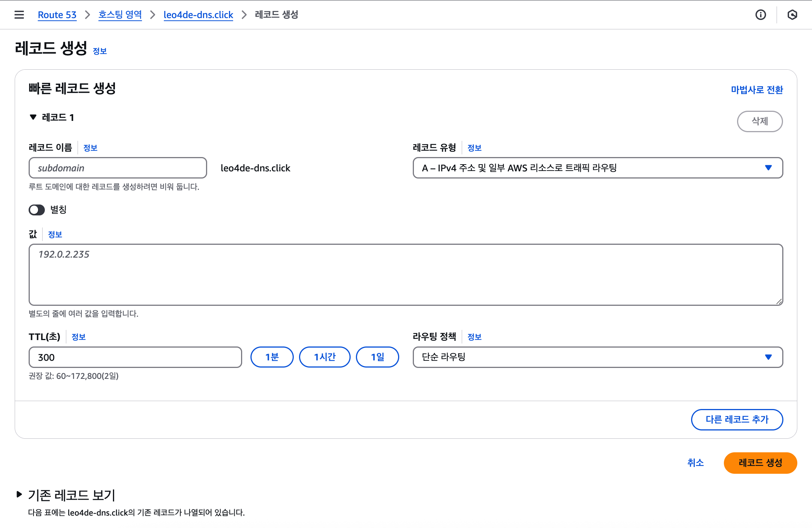This screenshot has width=812, height=528.
Task: Click the 취소 cancel button
Action: pos(695,463)
